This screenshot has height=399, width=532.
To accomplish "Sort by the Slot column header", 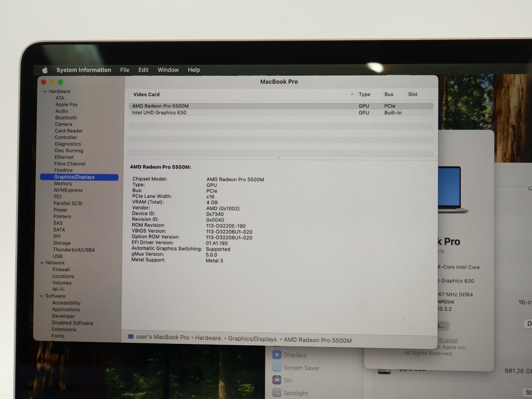I will click(x=413, y=94).
